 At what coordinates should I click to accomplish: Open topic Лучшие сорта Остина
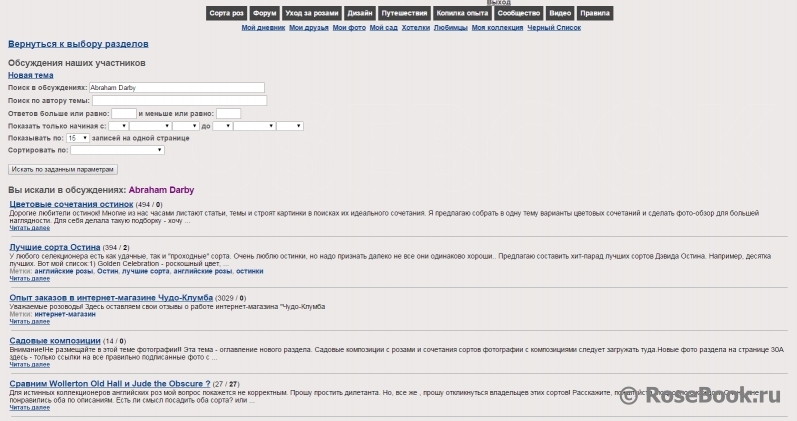click(x=55, y=247)
